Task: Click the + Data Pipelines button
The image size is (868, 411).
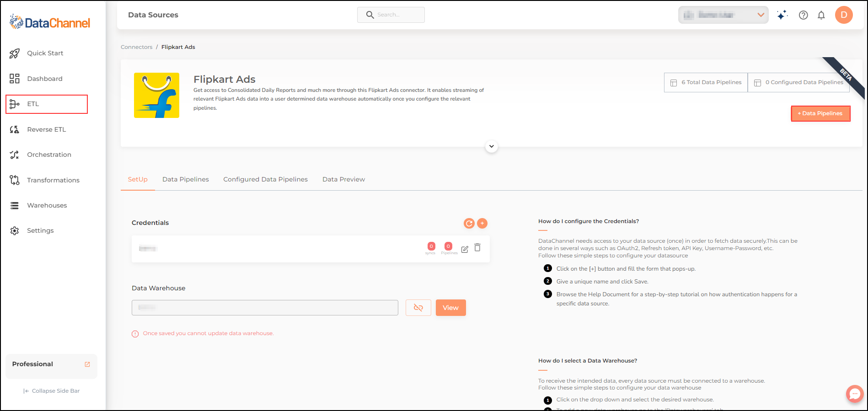Action: (820, 113)
